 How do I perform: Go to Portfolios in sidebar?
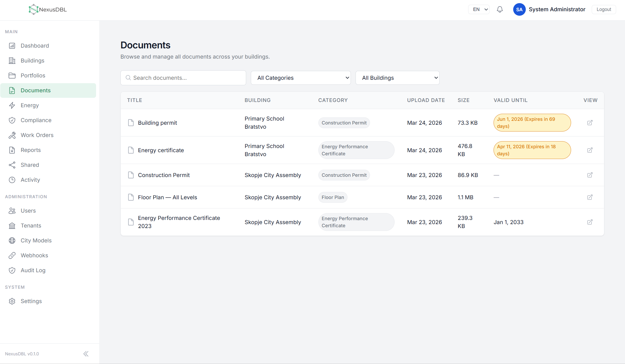click(x=48, y=76)
